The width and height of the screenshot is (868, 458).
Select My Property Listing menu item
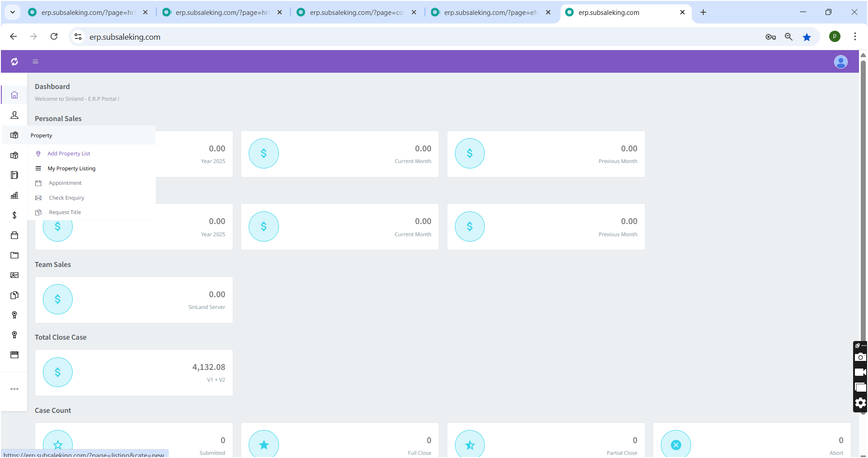click(71, 168)
